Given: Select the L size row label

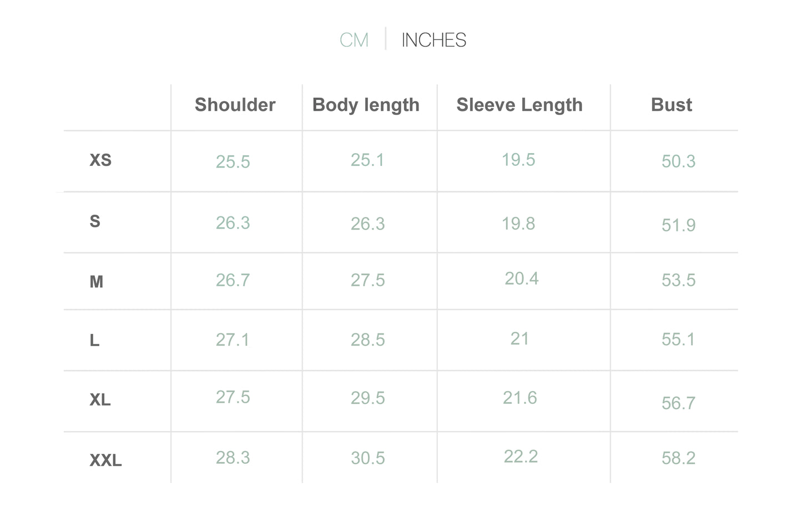Looking at the screenshot, I should (x=94, y=341).
